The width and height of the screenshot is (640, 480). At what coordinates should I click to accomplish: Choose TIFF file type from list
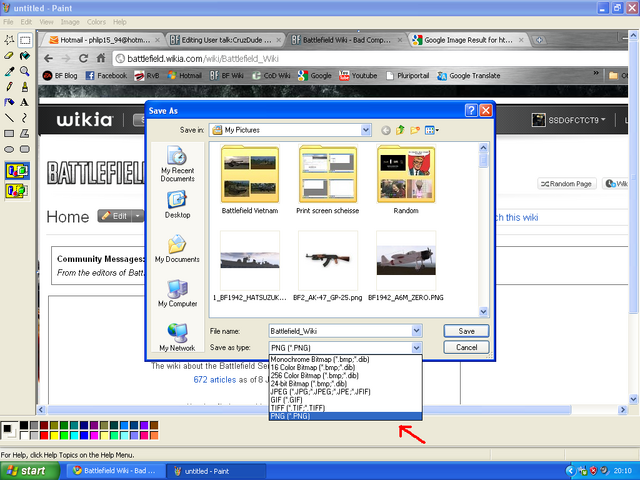[x=345, y=408]
